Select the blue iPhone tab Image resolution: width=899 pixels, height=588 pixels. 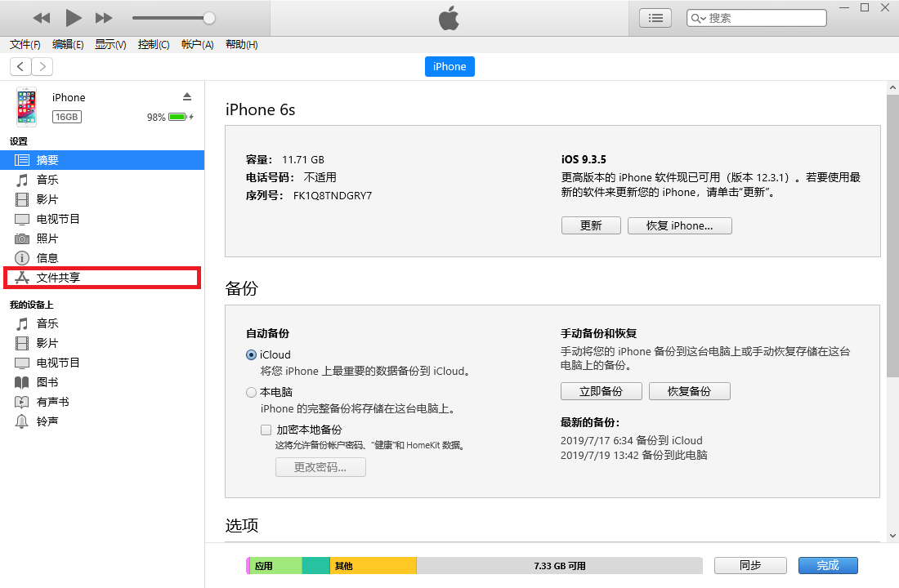(x=449, y=66)
